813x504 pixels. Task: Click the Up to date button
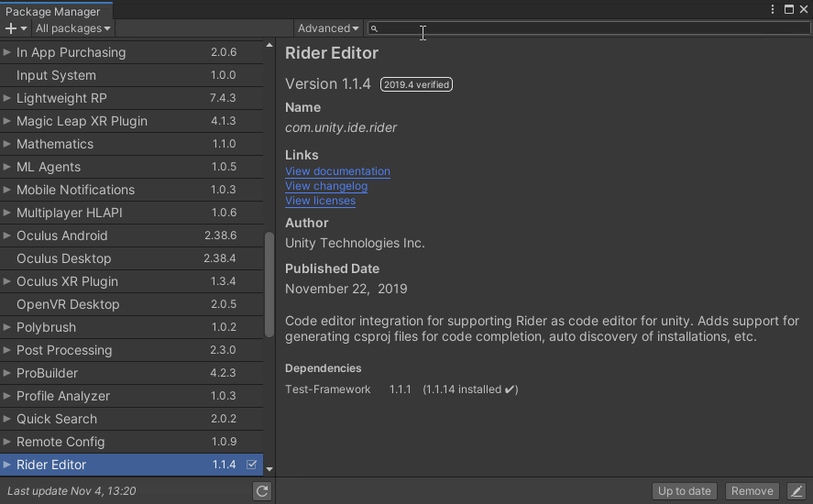[x=684, y=491]
